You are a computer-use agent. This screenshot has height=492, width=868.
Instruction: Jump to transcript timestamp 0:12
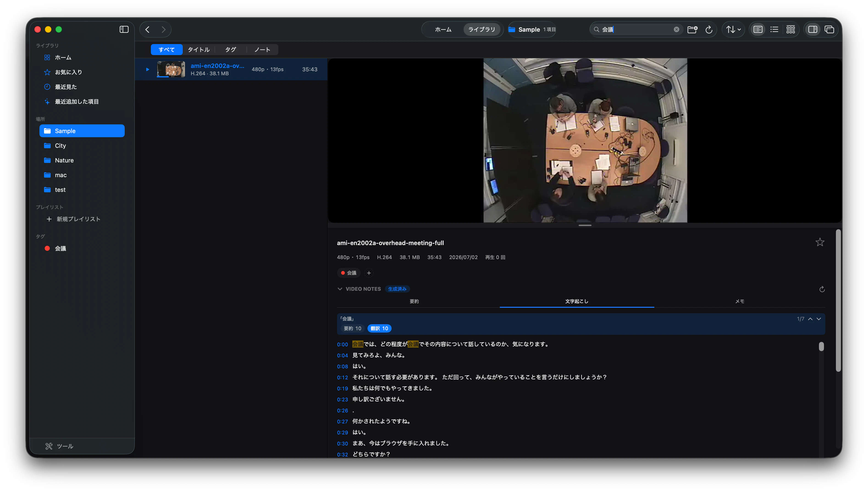[x=342, y=377]
